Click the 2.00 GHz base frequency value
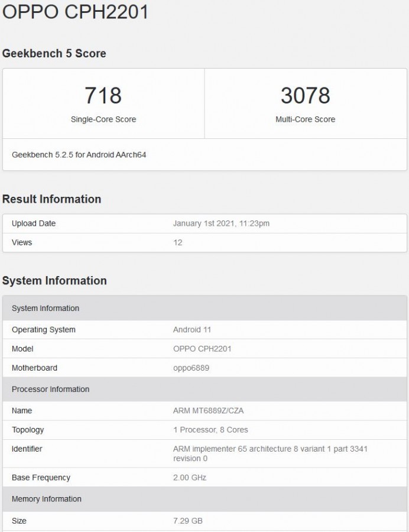409x532 pixels. 190,478
